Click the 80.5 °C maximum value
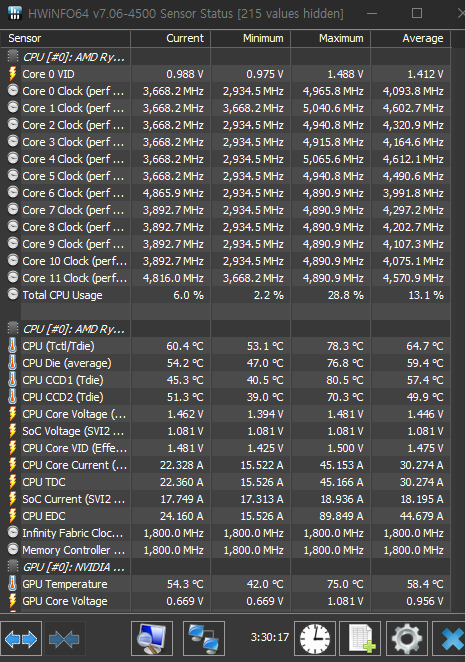This screenshot has width=465, height=662. tap(345, 380)
